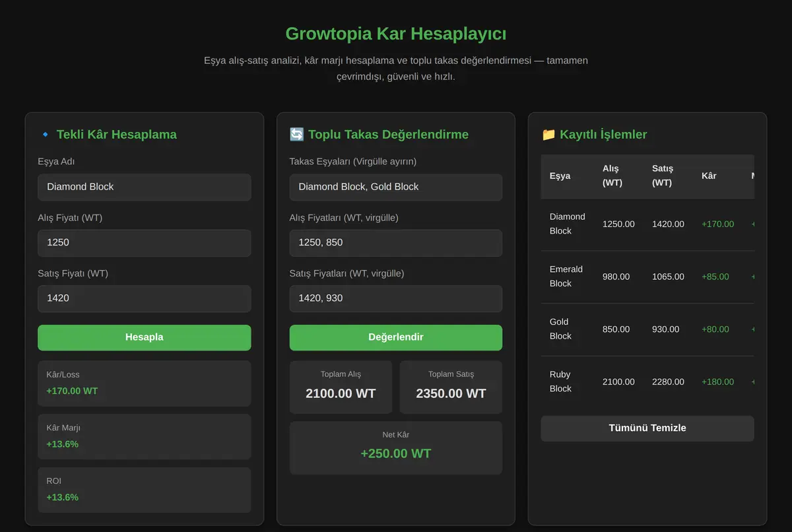
Task: Click the +180.00 profit cell
Action: [x=718, y=382]
